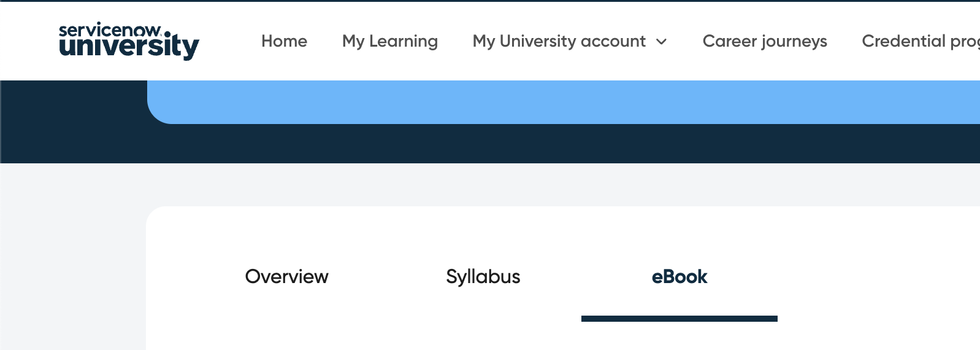980x350 pixels.
Task: Expand the My University account menu
Action: (559, 41)
